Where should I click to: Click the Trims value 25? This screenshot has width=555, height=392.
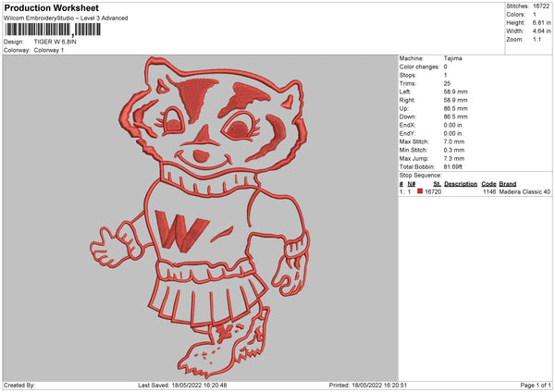click(x=447, y=83)
